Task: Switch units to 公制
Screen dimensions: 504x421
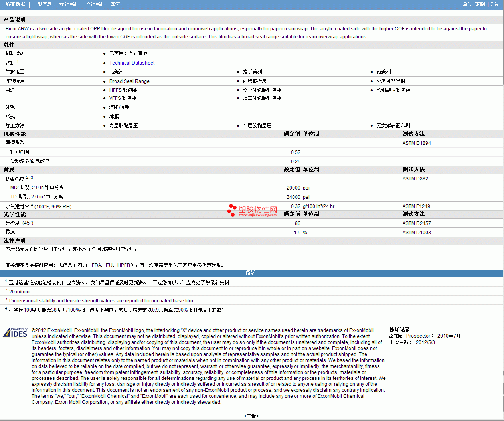Action: point(495,4)
